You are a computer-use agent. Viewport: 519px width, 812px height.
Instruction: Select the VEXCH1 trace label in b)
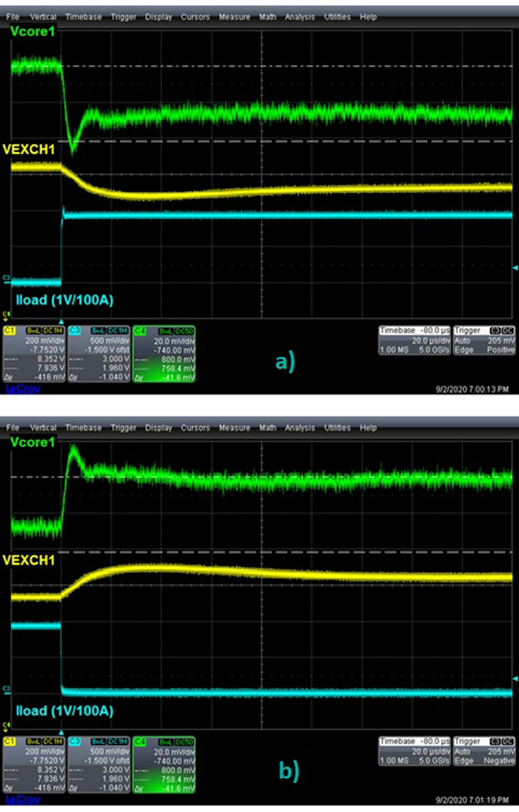pos(29,560)
